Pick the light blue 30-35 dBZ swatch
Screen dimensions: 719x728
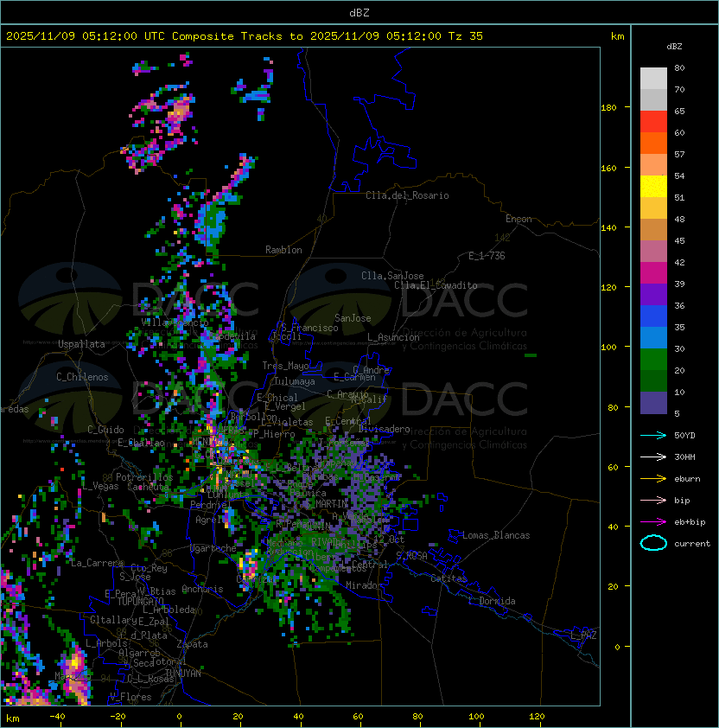pos(653,338)
